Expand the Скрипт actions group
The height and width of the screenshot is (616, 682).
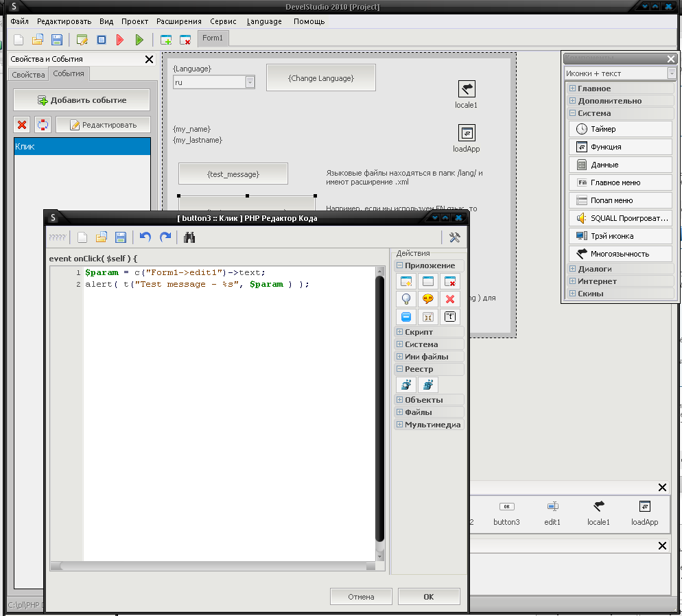point(400,332)
